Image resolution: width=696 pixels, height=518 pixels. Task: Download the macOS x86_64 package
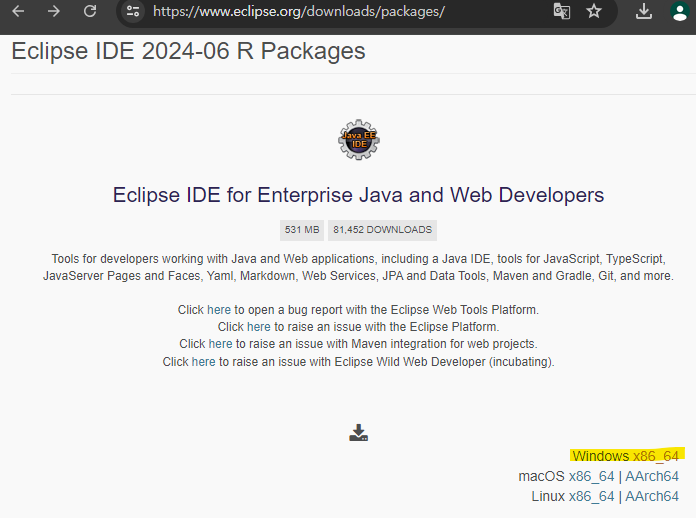click(592, 476)
